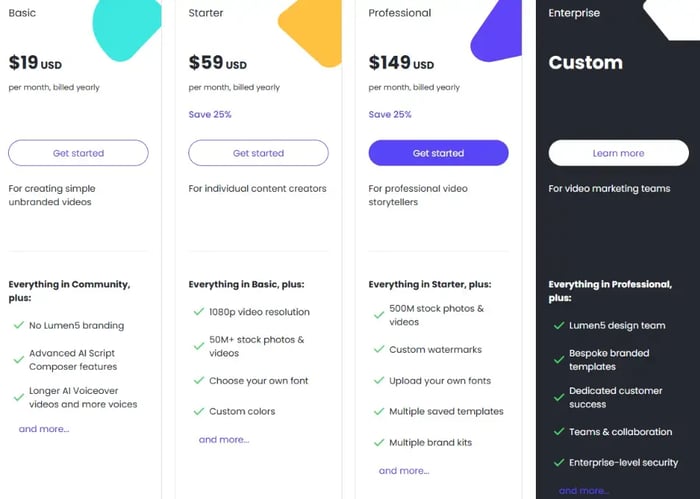Click the checkmark beside No Lumen5 branding
Image resolution: width=700 pixels, height=499 pixels.
click(x=19, y=325)
